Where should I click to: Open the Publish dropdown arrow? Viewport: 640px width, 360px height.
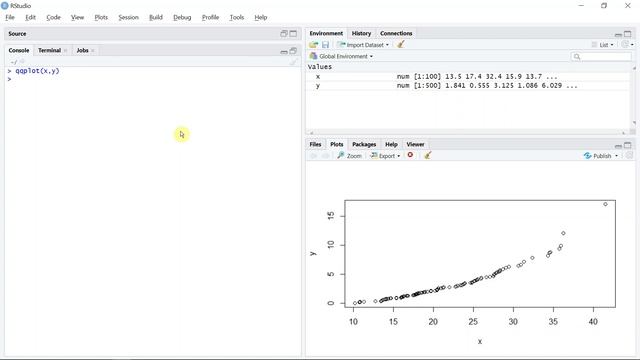coord(616,156)
